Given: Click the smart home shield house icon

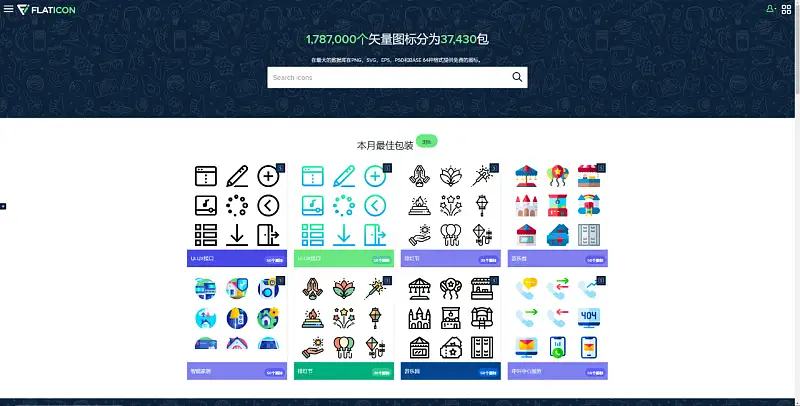Looking at the screenshot, I should pyautogui.click(x=237, y=289).
